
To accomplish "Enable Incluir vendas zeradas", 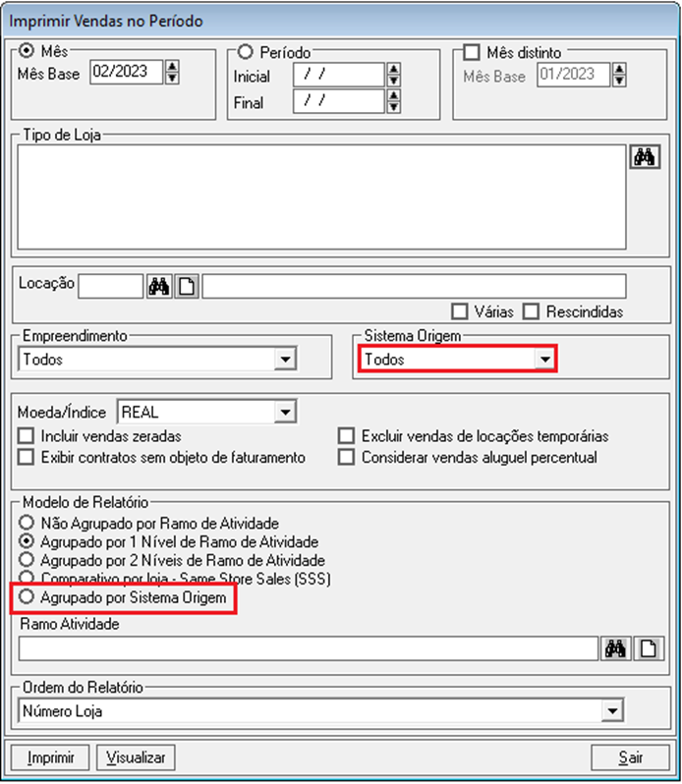I will [26, 435].
